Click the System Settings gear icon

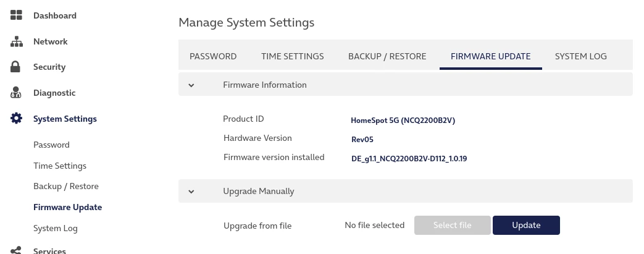pyautogui.click(x=17, y=119)
